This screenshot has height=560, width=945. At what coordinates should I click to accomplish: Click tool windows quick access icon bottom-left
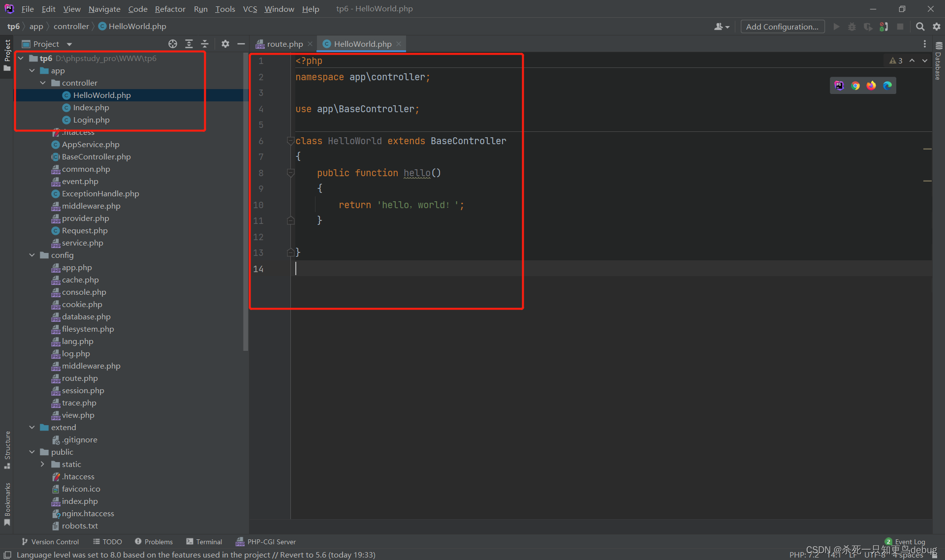point(7,555)
